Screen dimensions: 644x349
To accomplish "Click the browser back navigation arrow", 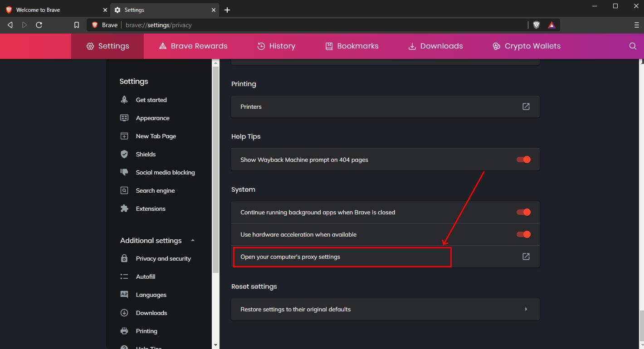I will (x=10, y=25).
